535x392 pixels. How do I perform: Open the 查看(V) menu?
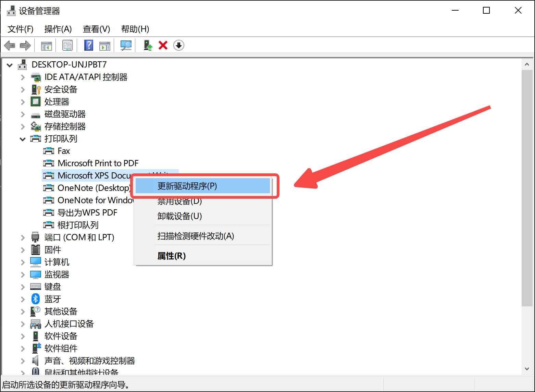96,29
